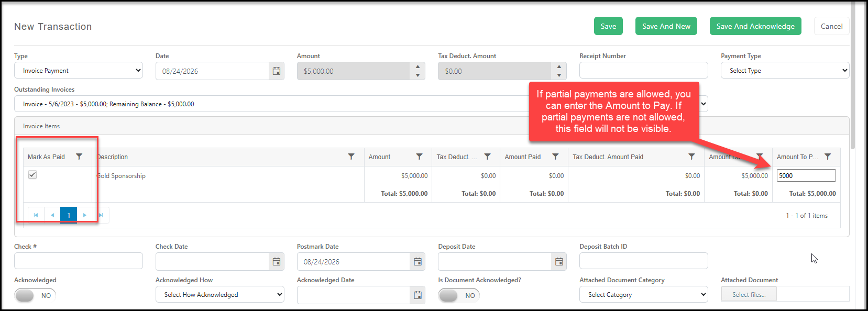Screen dimensions: 868x311
Task: Select page 1 in the pager
Action: coord(69,215)
